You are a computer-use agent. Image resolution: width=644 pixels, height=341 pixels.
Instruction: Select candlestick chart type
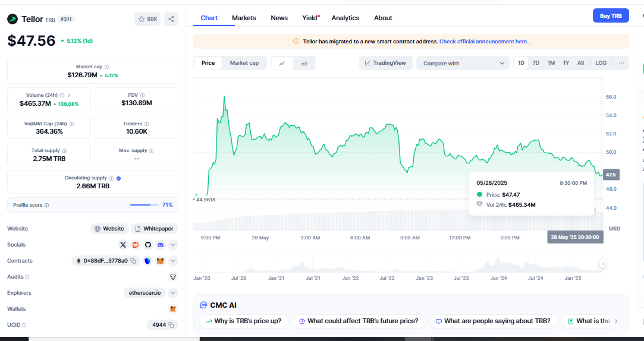304,64
